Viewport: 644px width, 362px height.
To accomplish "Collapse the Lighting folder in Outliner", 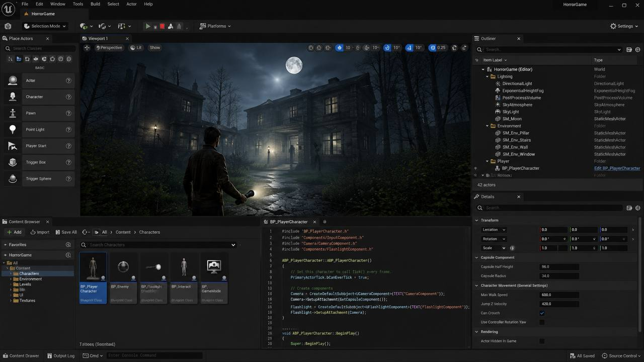I will (487, 76).
